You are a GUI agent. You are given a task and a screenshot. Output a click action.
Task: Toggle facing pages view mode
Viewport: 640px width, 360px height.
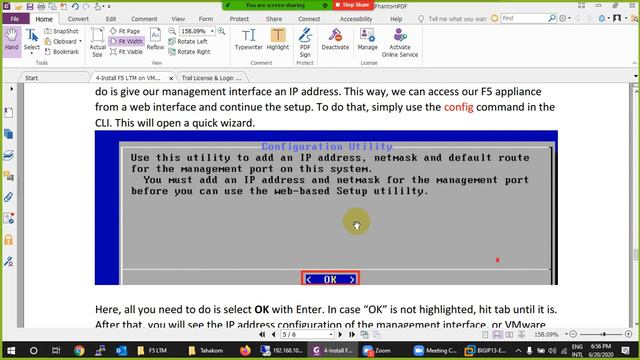509,335
